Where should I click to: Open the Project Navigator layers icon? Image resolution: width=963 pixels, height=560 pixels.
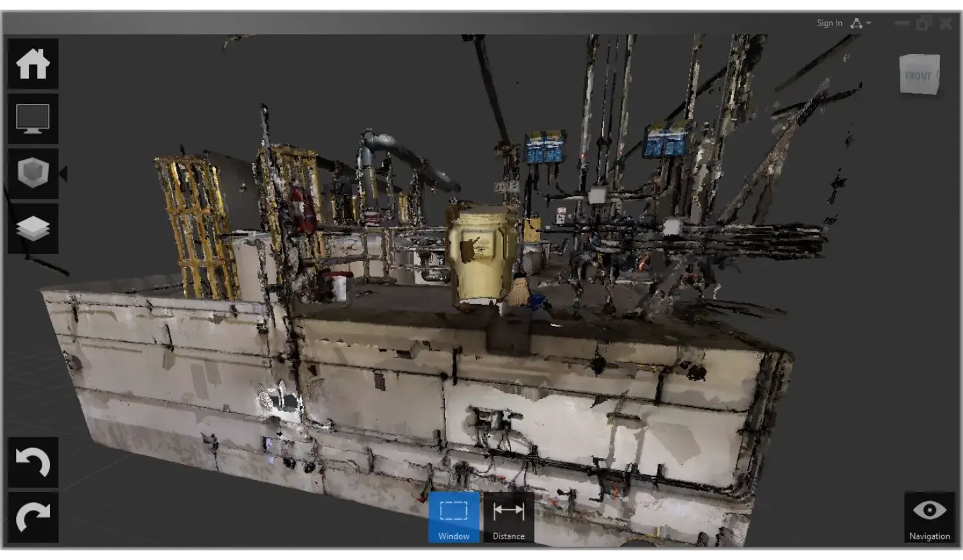coord(33,228)
